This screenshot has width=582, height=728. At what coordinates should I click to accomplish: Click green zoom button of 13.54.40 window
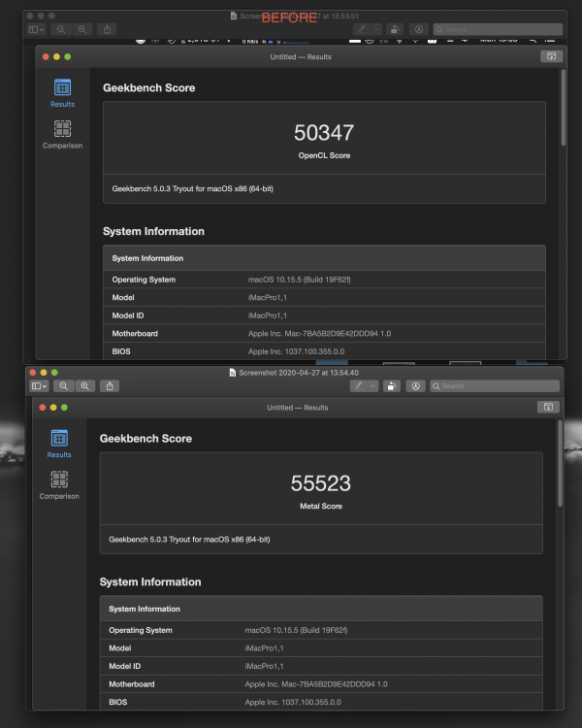point(54,373)
